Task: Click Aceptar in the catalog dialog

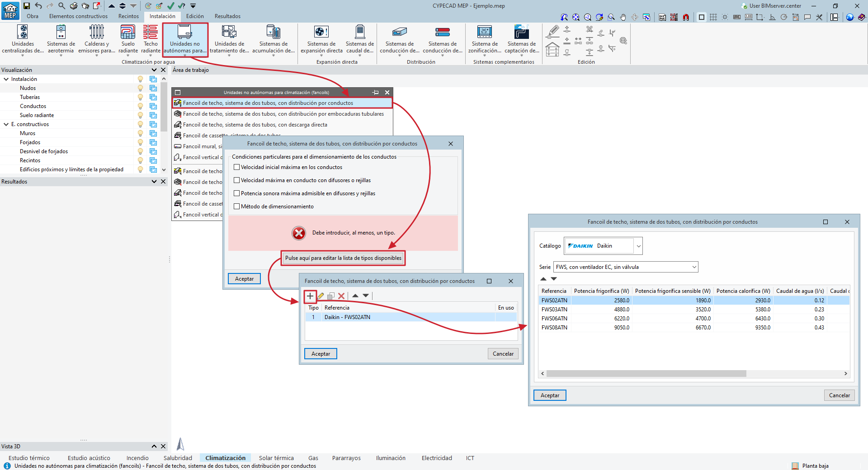Action: click(x=550, y=395)
